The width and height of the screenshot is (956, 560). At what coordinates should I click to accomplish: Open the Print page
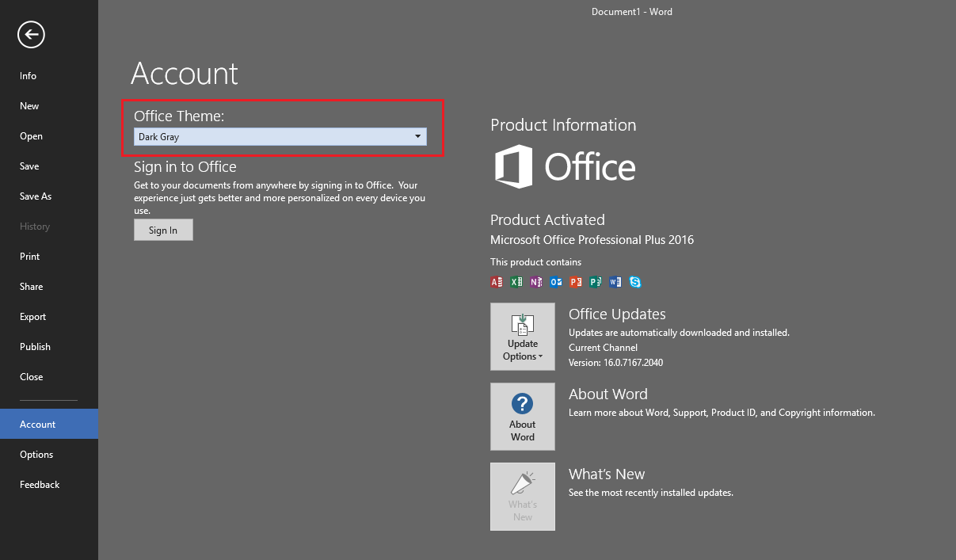click(x=49, y=257)
